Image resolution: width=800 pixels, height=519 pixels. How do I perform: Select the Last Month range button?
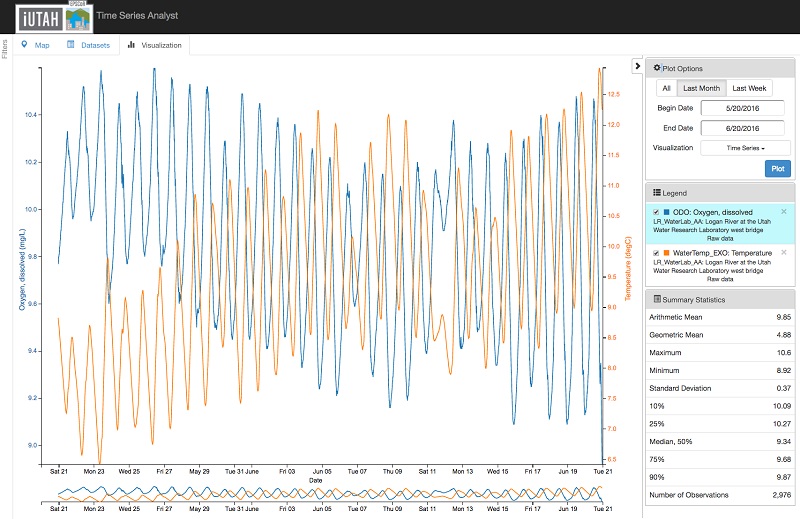click(702, 88)
